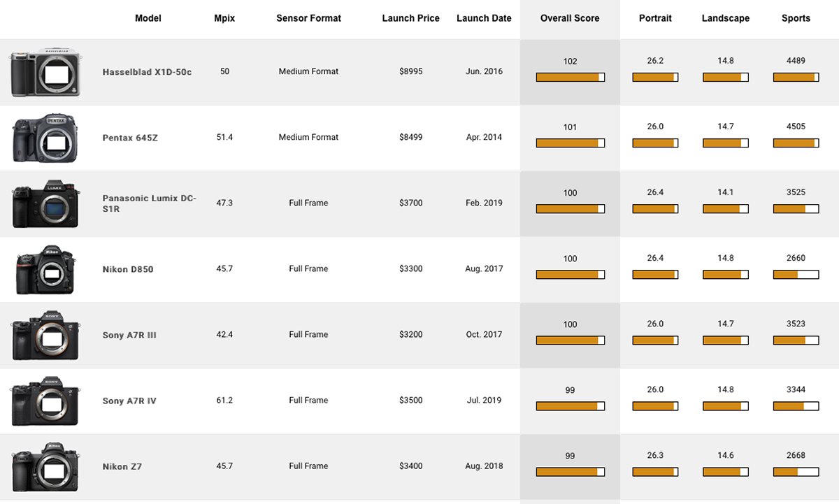
Task: Click the Nikon D850 sports score bar
Action: click(796, 275)
